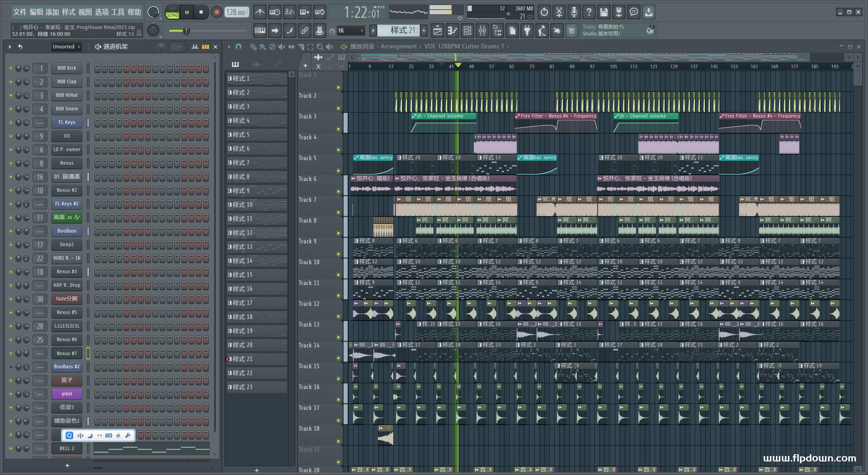The height and width of the screenshot is (475, 868).
Task: Mute the BooBass channel LED
Action: pyautogui.click(x=11, y=231)
